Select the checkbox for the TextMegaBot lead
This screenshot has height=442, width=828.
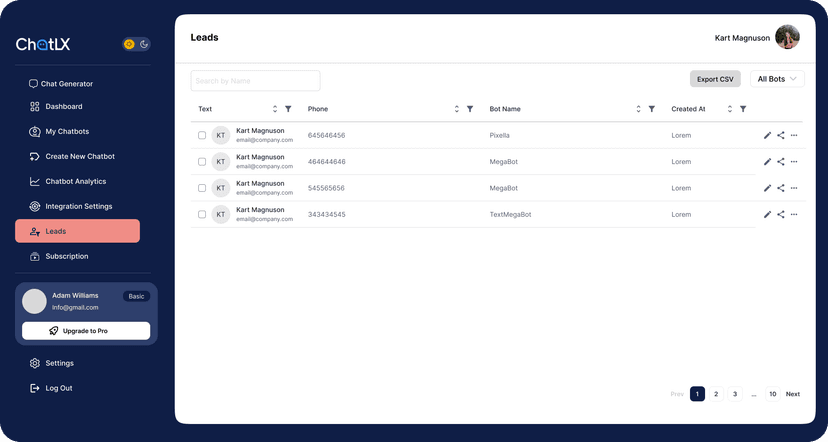[202, 214]
